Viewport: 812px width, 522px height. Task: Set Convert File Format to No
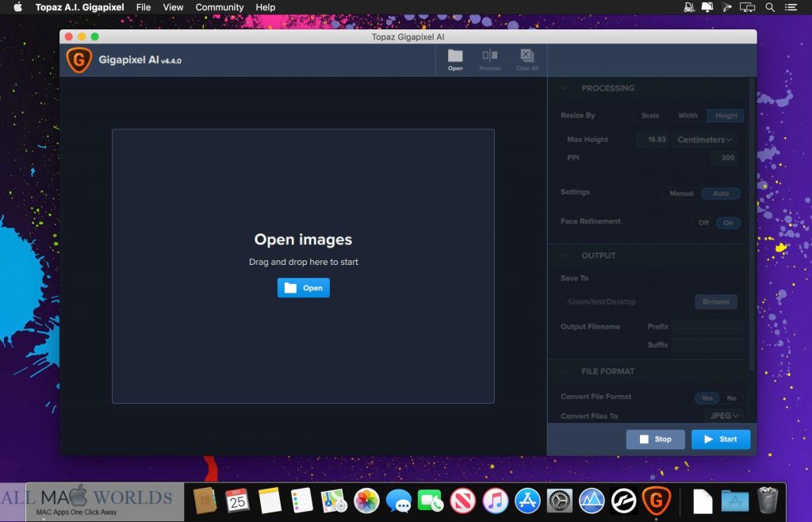click(x=731, y=397)
